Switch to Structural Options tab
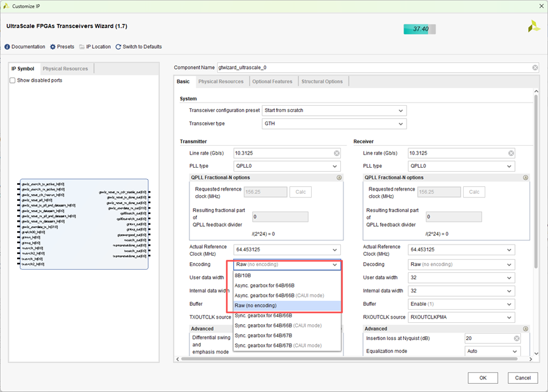548x392 pixels. [322, 82]
